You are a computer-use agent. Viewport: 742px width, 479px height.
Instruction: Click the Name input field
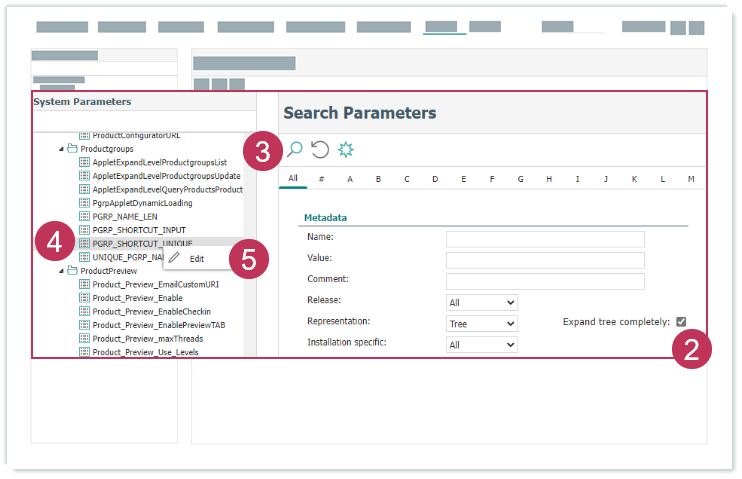coord(545,239)
